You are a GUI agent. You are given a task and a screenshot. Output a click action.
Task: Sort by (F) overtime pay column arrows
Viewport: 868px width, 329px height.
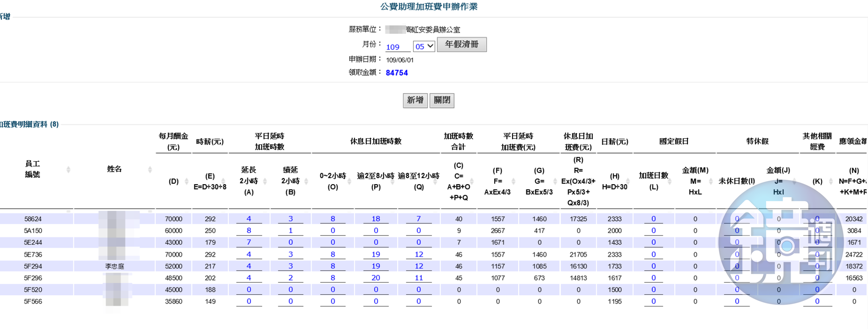click(513, 181)
